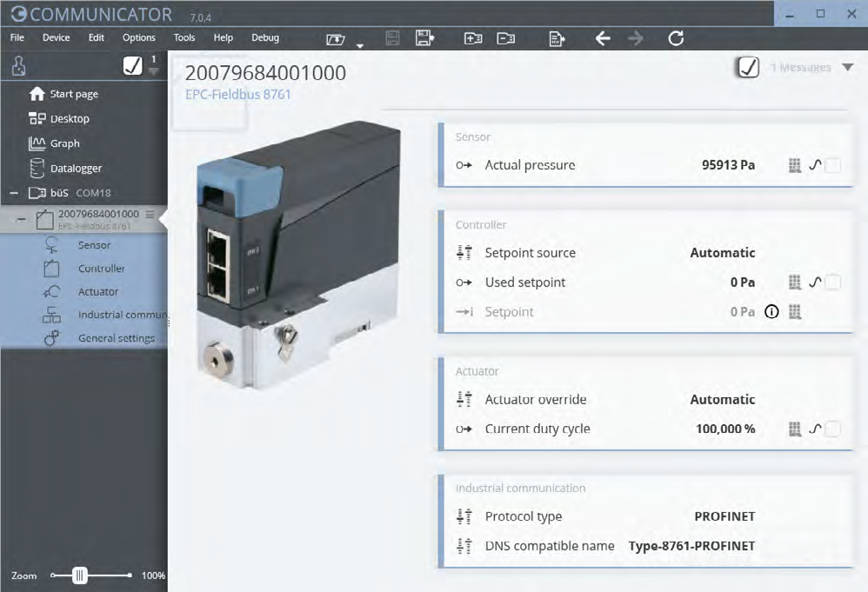Image resolution: width=868 pixels, height=592 pixels.
Task: Click Actual pressure grid icon
Action: click(794, 165)
